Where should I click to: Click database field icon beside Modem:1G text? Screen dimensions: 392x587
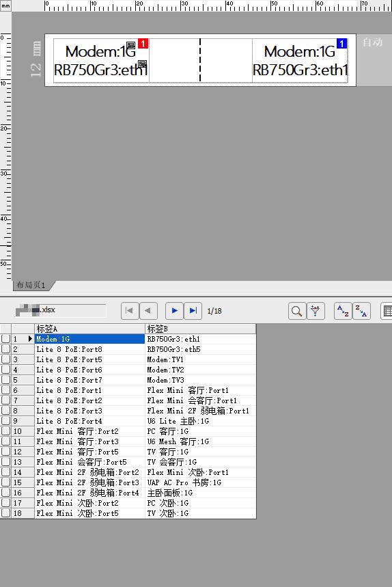coord(130,45)
